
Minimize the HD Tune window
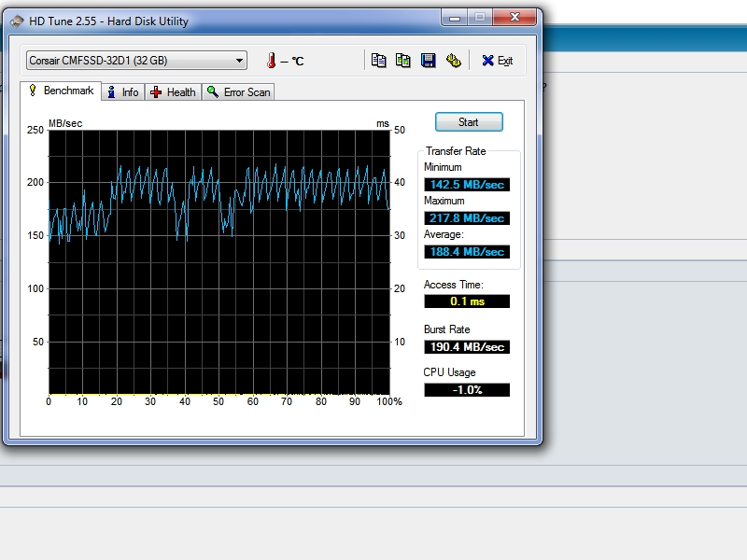[455, 17]
